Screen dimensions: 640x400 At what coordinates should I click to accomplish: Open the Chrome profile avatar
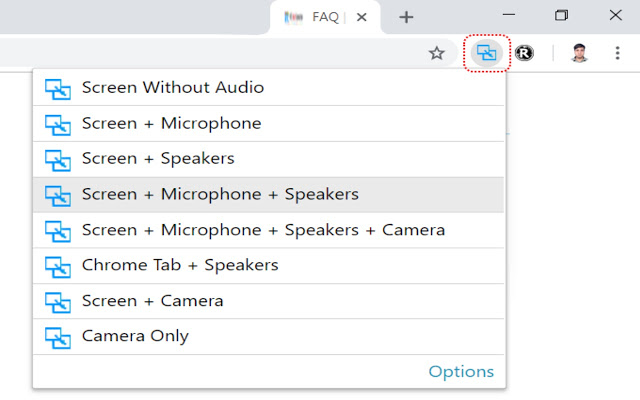[580, 53]
